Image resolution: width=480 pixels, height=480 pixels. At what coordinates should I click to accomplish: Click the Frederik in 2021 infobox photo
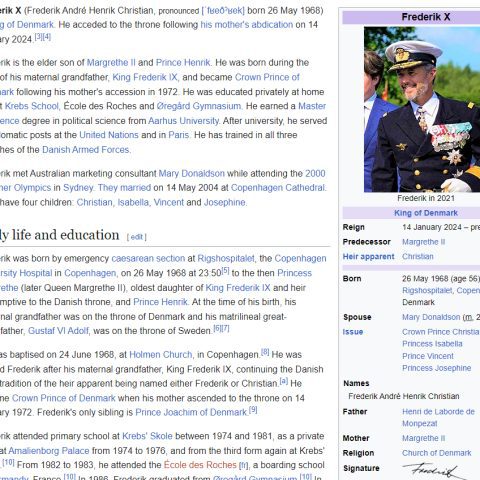click(x=422, y=109)
